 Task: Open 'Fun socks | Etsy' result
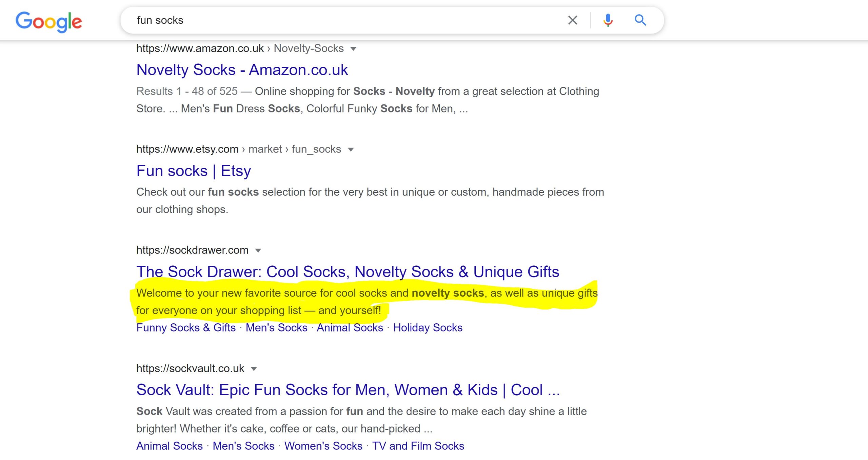pos(194,171)
